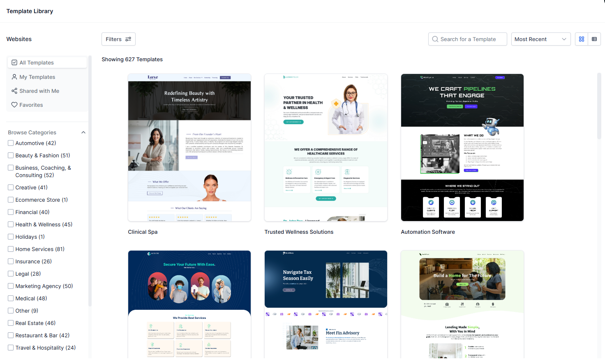Viewport: 605px width, 364px height.
Task: Collapse the Browse Categories section
Action: click(x=83, y=132)
